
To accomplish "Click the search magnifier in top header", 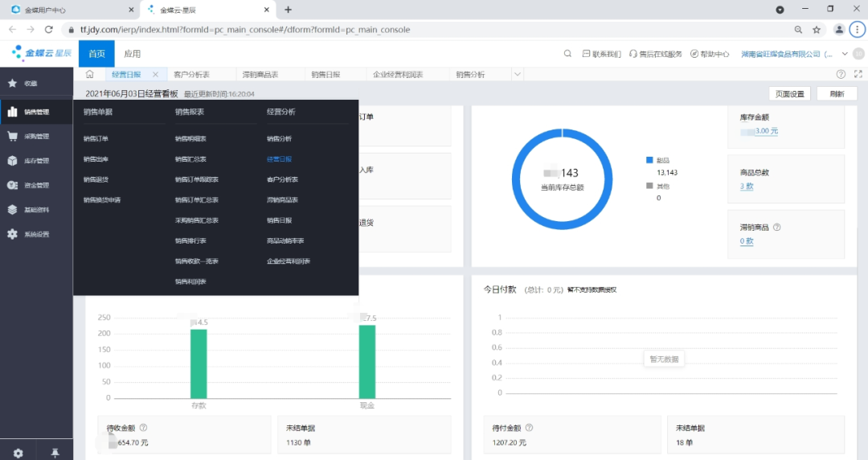I will pos(567,54).
